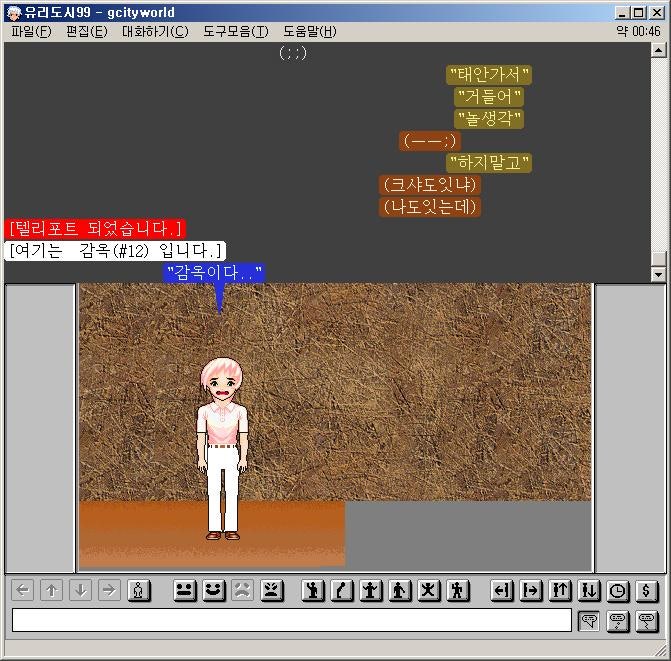Click the neutral face expression icon
The height and width of the screenshot is (661, 671).
pos(184,590)
